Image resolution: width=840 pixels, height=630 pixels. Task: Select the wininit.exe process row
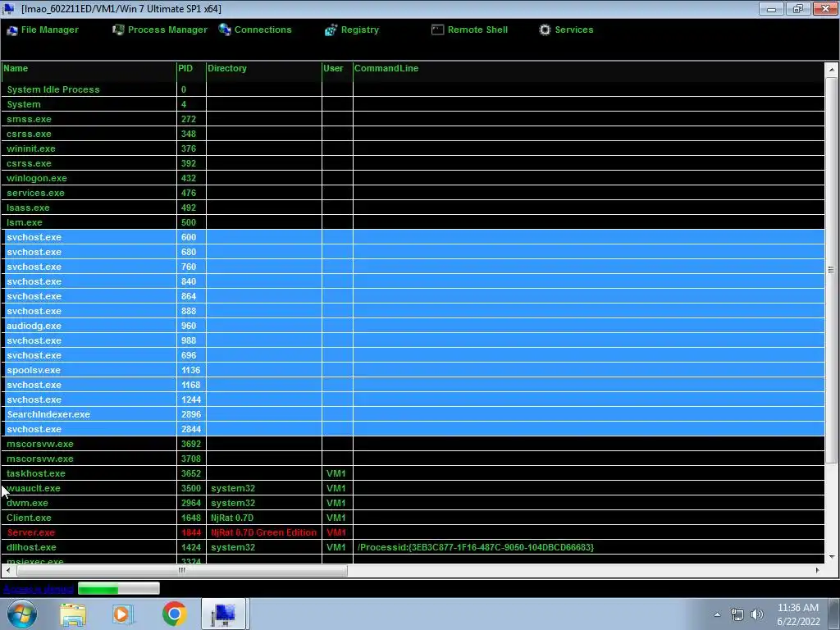point(413,148)
